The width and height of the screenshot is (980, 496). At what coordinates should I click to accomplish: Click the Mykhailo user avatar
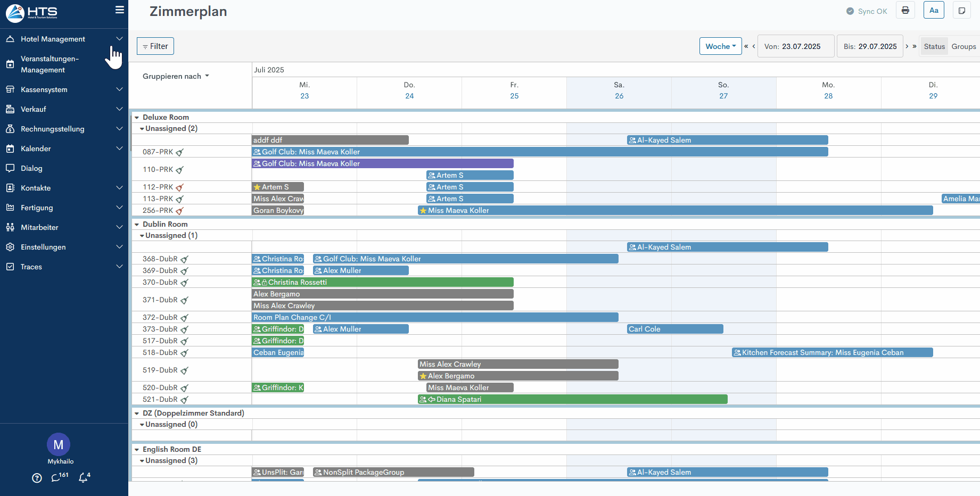(59, 444)
